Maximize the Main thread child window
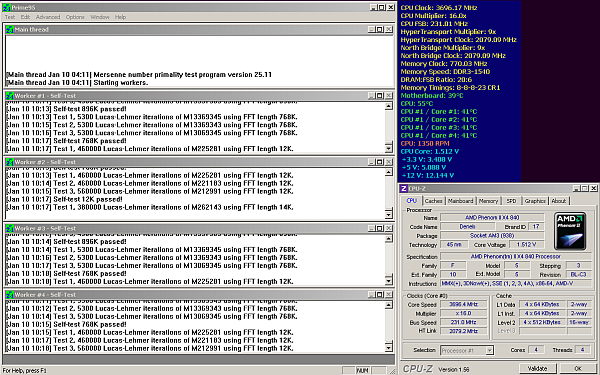Screen dimensions: 600x375 click(380, 29)
